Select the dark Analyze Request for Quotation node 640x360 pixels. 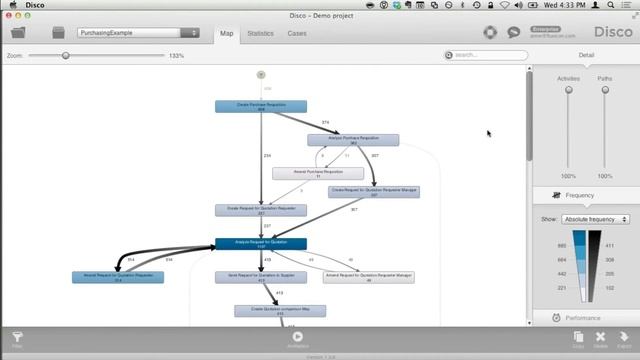tap(261, 244)
